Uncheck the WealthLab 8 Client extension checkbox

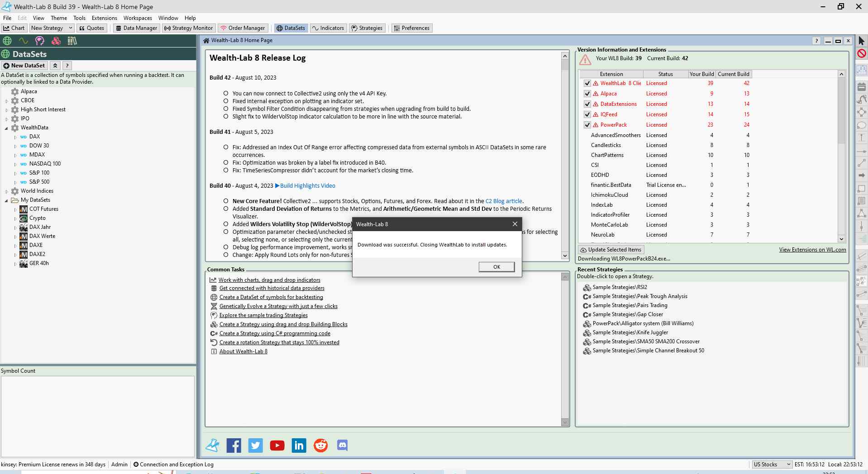click(x=587, y=83)
